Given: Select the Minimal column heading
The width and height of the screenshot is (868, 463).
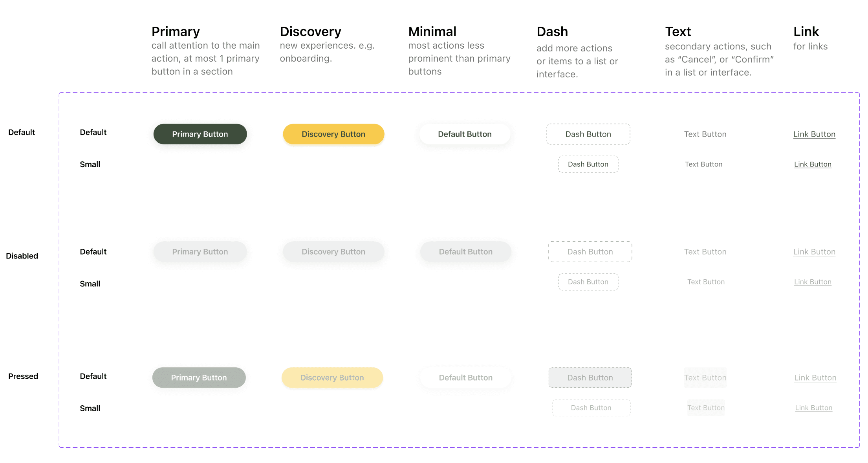Looking at the screenshot, I should (432, 31).
